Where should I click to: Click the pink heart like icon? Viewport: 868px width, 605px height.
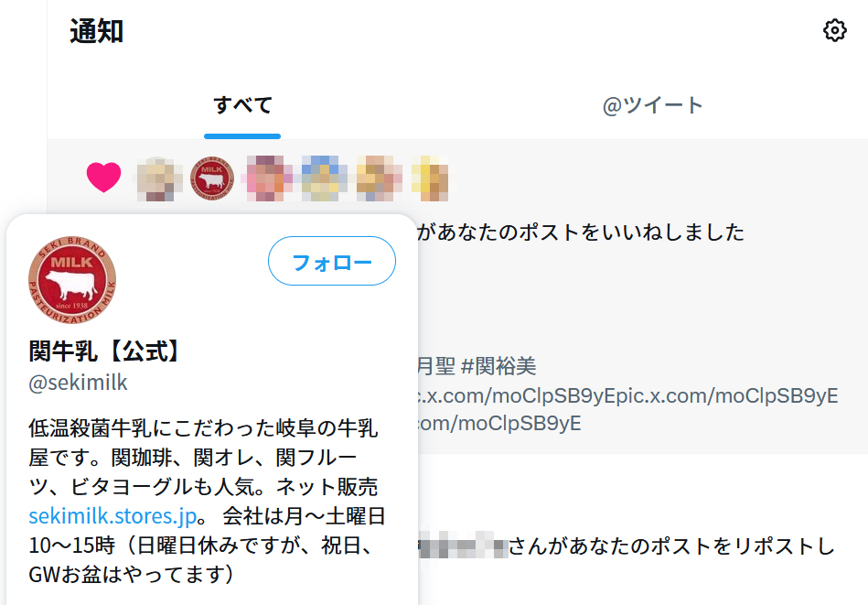click(103, 178)
